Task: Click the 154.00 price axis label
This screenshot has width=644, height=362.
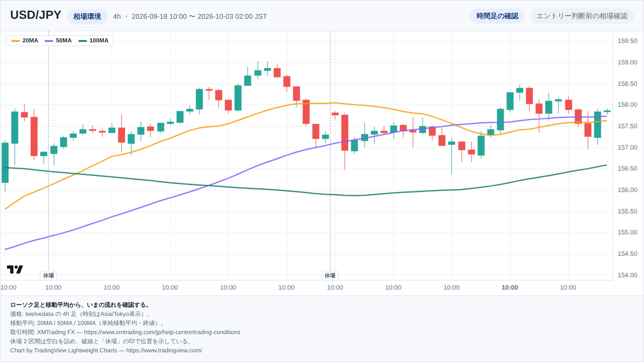Action: (627, 275)
